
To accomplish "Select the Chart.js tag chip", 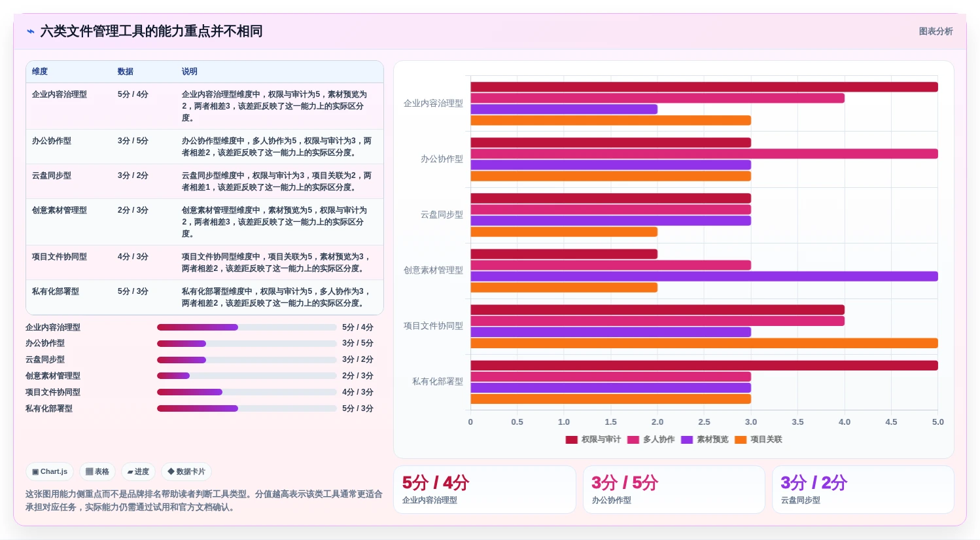I will (x=50, y=471).
